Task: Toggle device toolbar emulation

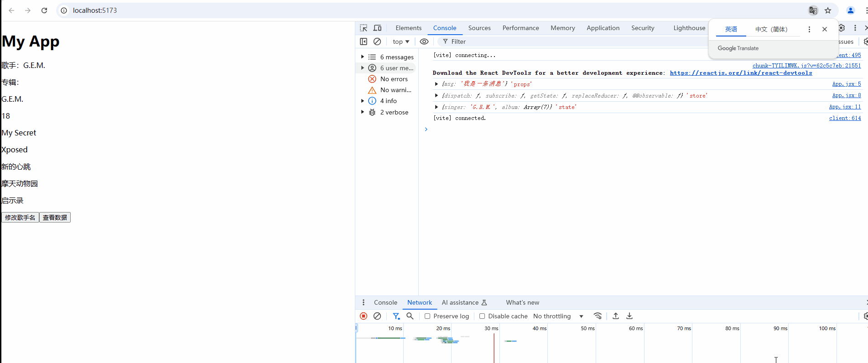Action: point(377,28)
